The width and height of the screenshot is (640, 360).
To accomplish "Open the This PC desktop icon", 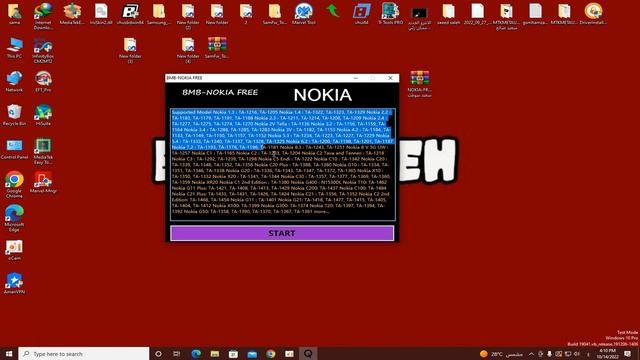I will [x=14, y=48].
